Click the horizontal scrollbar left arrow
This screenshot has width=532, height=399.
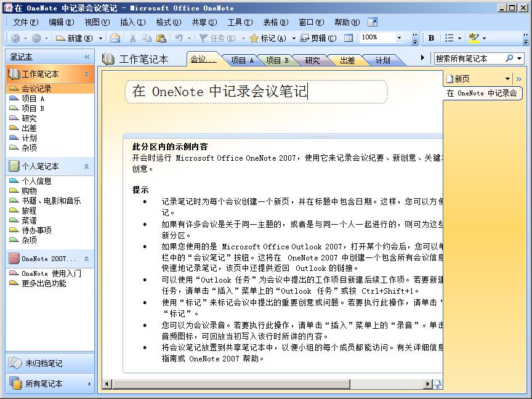click(107, 384)
